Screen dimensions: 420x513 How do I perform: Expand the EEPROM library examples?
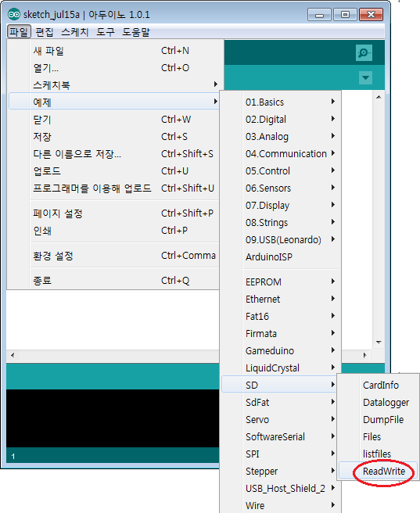[281, 282]
